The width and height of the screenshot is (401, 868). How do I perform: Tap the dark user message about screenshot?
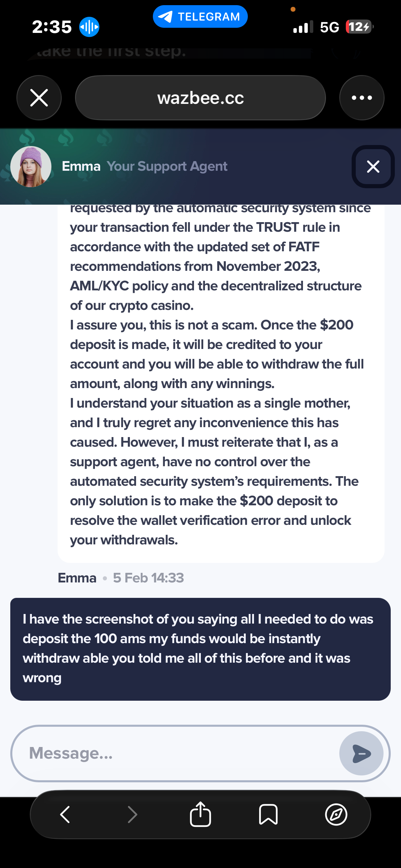pos(200,649)
